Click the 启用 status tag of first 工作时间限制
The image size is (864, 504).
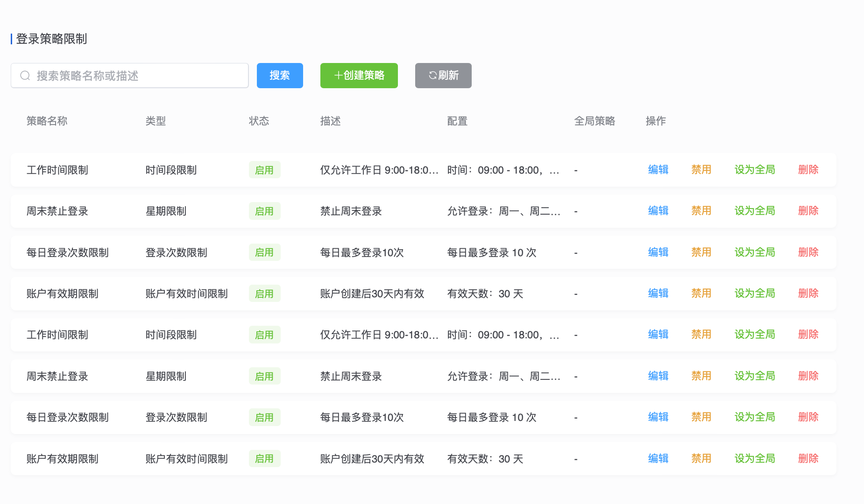coord(264,170)
